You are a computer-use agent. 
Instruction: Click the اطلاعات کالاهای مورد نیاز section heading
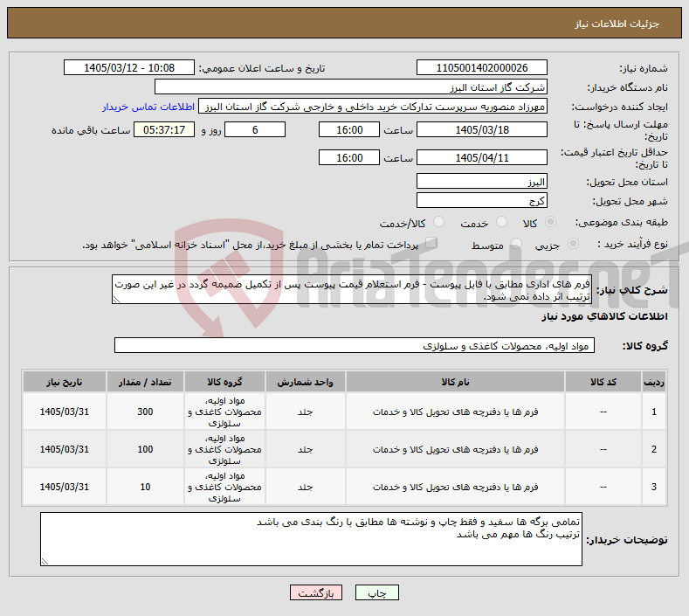[x=604, y=316]
